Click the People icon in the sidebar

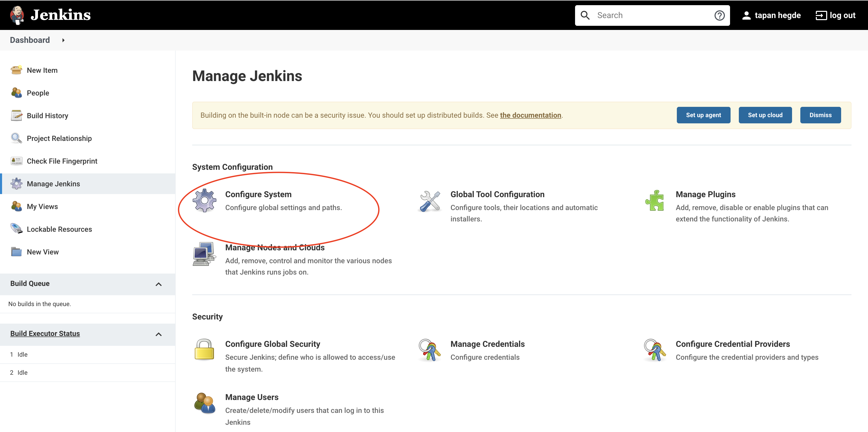pyautogui.click(x=16, y=93)
